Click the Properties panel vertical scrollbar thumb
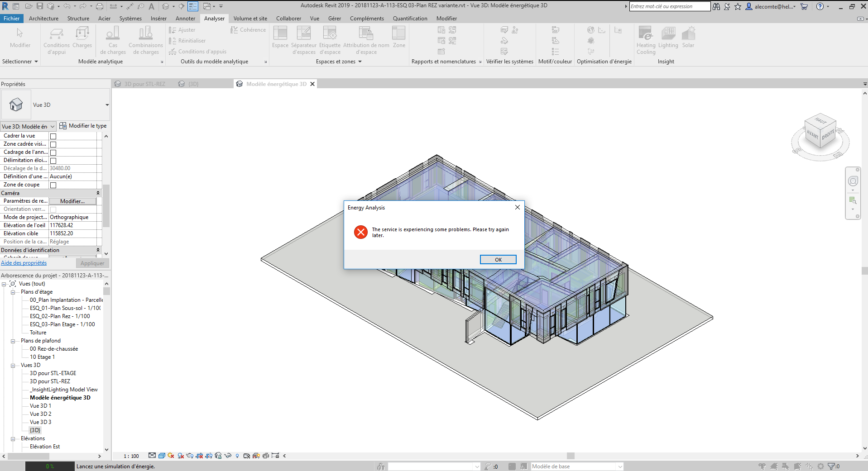 [x=106, y=206]
